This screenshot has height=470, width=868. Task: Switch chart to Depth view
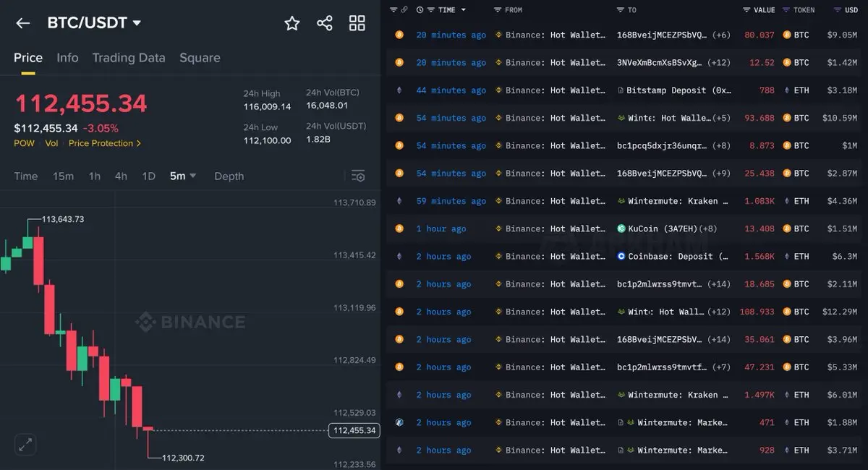click(x=229, y=176)
